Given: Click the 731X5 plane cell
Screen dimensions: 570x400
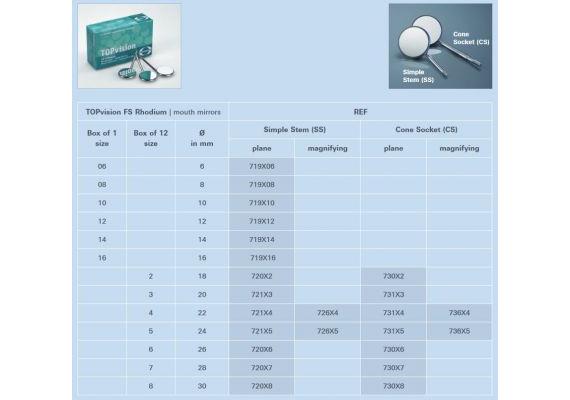Looking at the screenshot, I should 393,331.
